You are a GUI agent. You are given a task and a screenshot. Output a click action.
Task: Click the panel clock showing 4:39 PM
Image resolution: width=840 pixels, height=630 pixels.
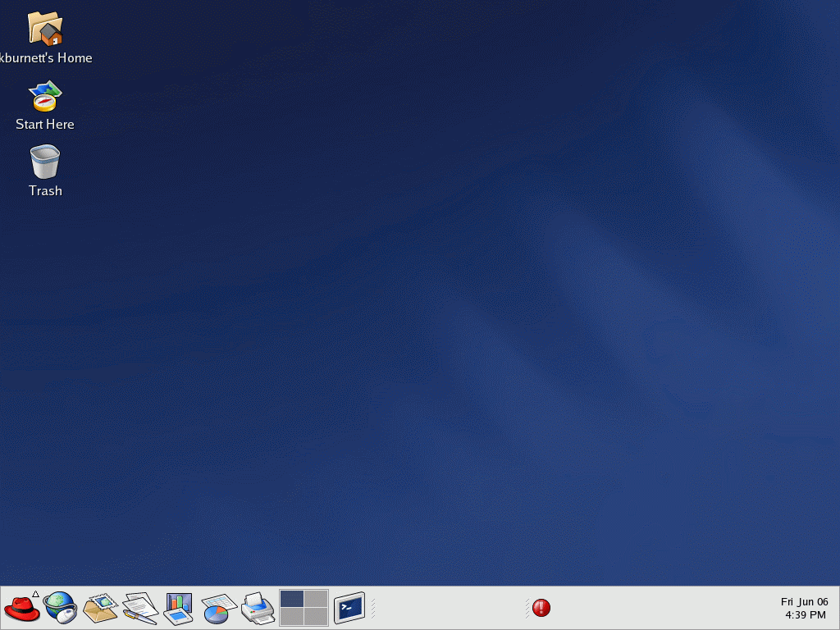(x=805, y=608)
